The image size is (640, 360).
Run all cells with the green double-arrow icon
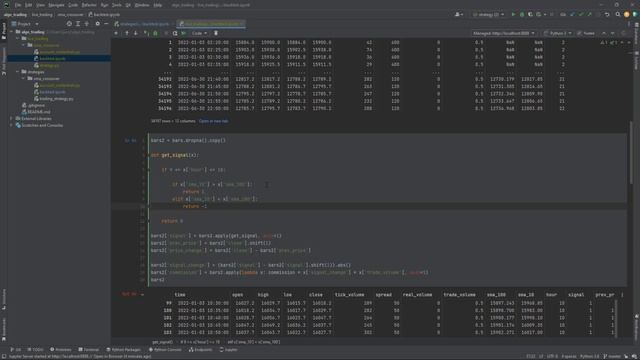tap(184, 33)
